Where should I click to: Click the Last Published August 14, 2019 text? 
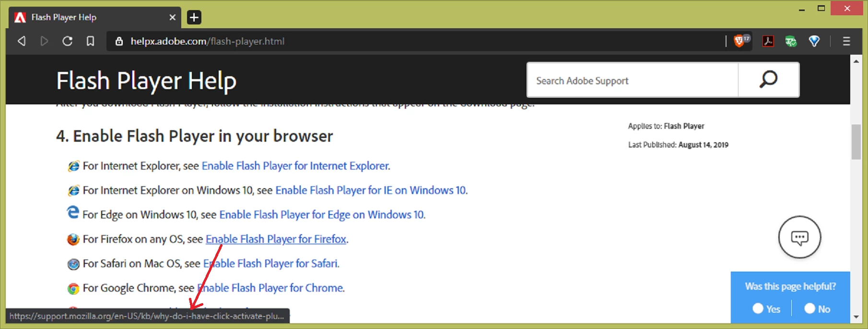pyautogui.click(x=678, y=145)
